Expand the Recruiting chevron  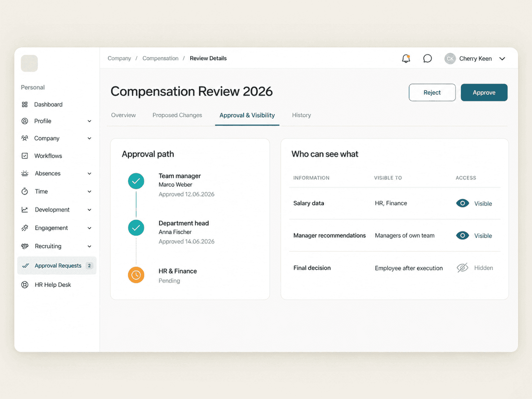[x=89, y=246]
